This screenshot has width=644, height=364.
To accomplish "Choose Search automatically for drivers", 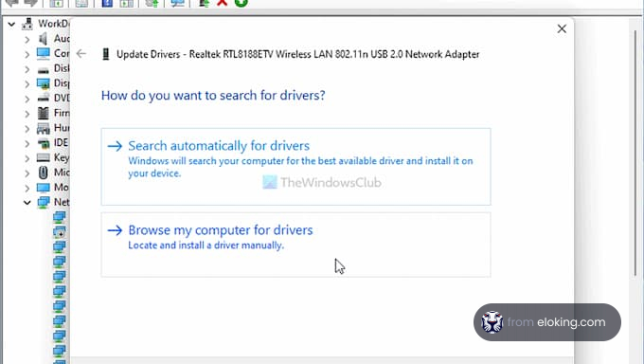I will (x=295, y=167).
